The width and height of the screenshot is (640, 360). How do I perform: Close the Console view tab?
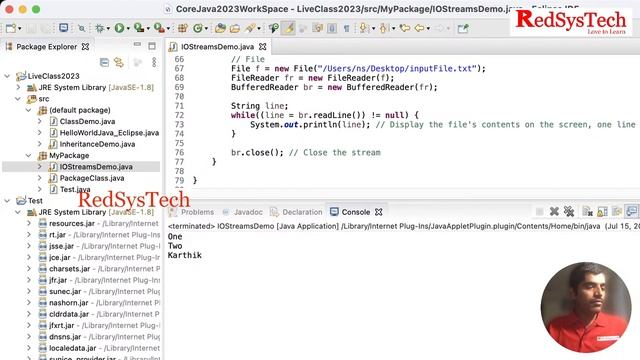(x=379, y=212)
